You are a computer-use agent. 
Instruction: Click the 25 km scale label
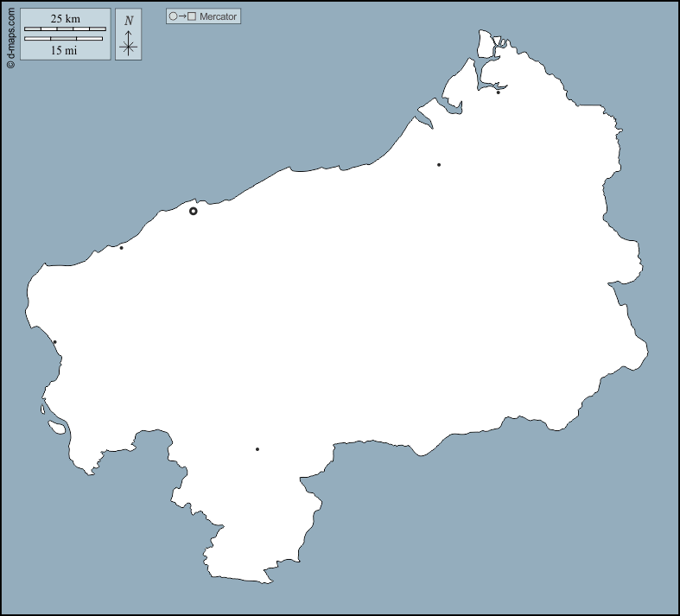[x=65, y=18]
